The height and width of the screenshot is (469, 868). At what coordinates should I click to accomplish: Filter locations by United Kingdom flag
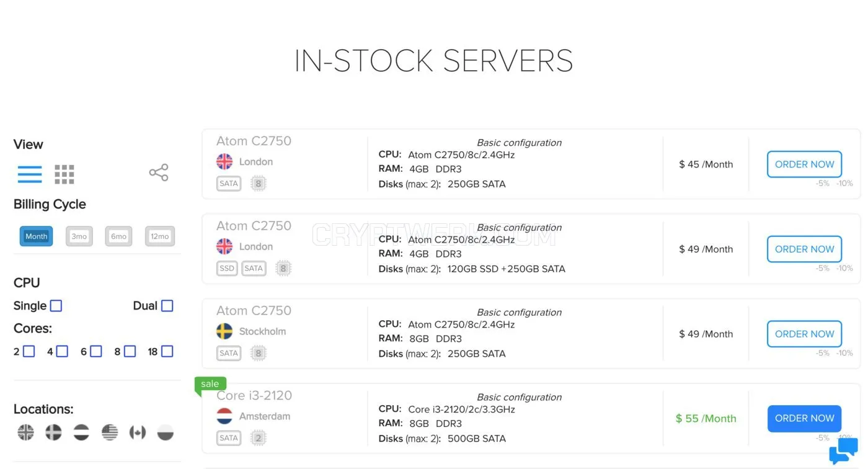[x=26, y=432]
